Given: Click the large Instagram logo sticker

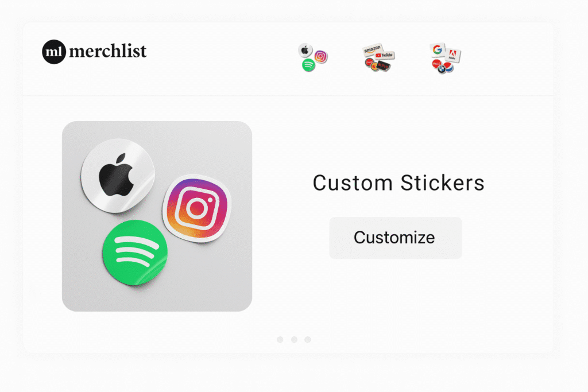Looking at the screenshot, I should click(197, 208).
